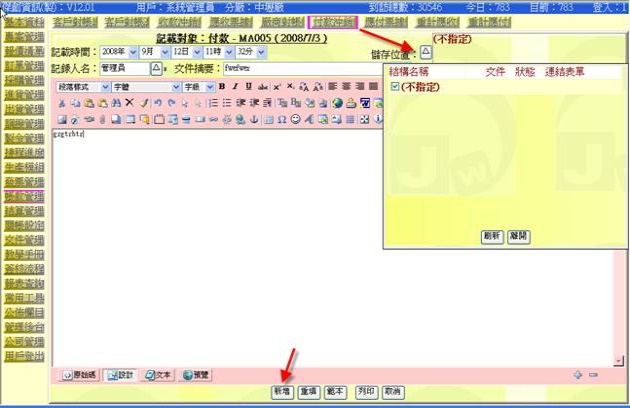Open the storage location picker icon

[425, 52]
